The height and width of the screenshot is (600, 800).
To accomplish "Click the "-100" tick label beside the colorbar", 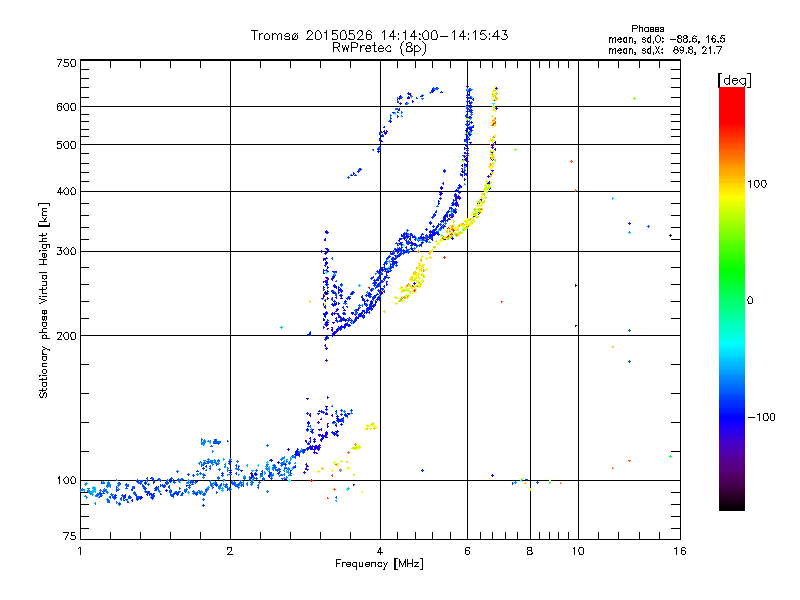I will click(x=761, y=417).
